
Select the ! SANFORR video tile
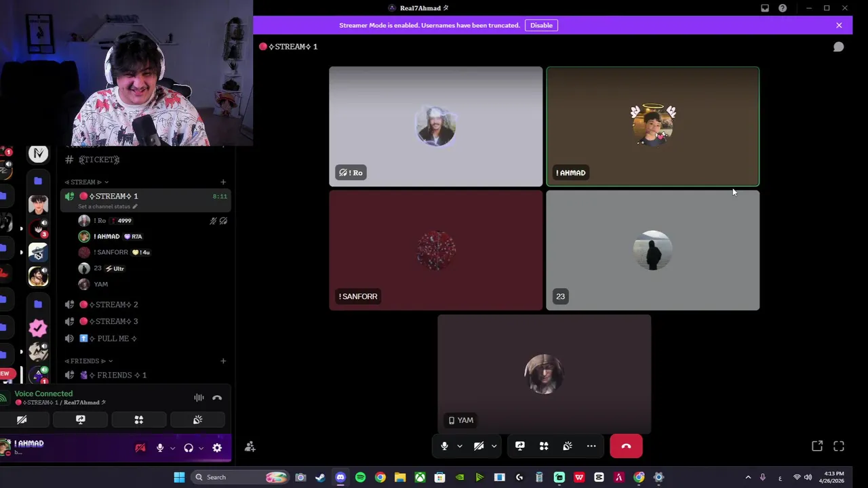pos(435,250)
